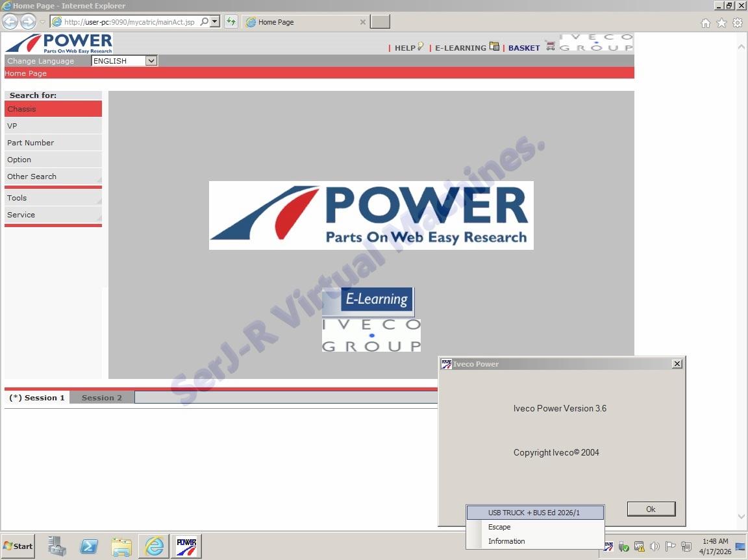Choose Information from the tray menu
748x560 pixels.
pyautogui.click(x=506, y=541)
